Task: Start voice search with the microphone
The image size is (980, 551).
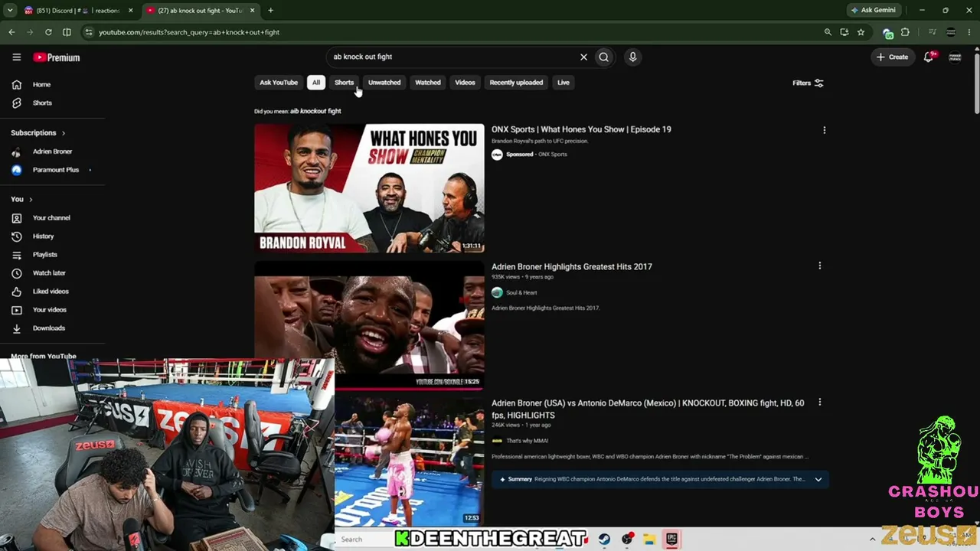Action: (x=632, y=57)
